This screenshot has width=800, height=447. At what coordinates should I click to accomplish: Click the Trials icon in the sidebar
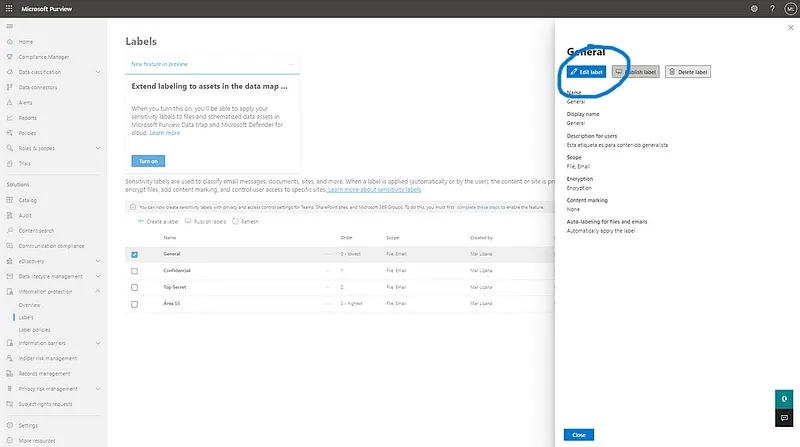point(10,163)
